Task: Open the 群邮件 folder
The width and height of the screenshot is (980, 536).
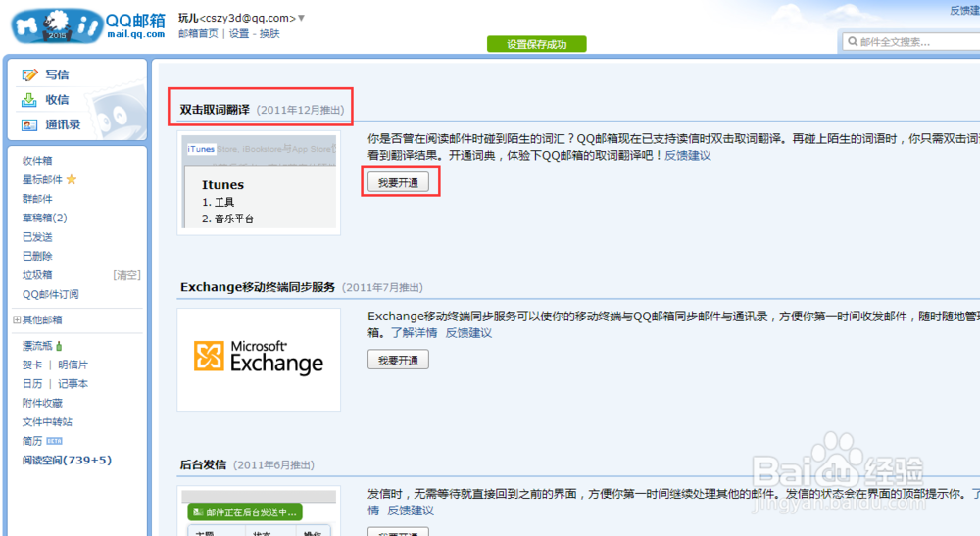Action: [37, 199]
